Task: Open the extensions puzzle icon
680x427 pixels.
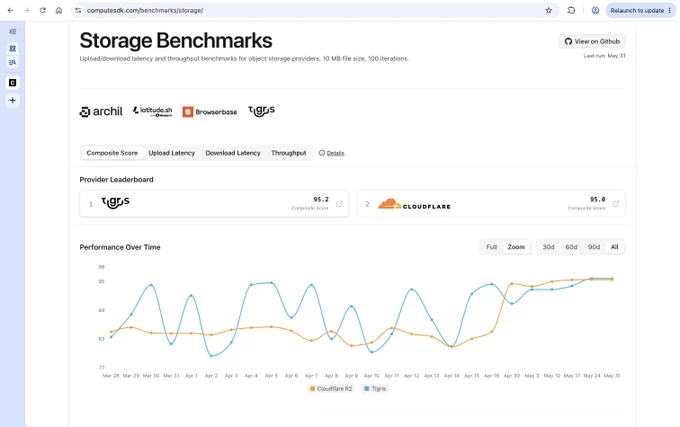Action: coord(571,10)
